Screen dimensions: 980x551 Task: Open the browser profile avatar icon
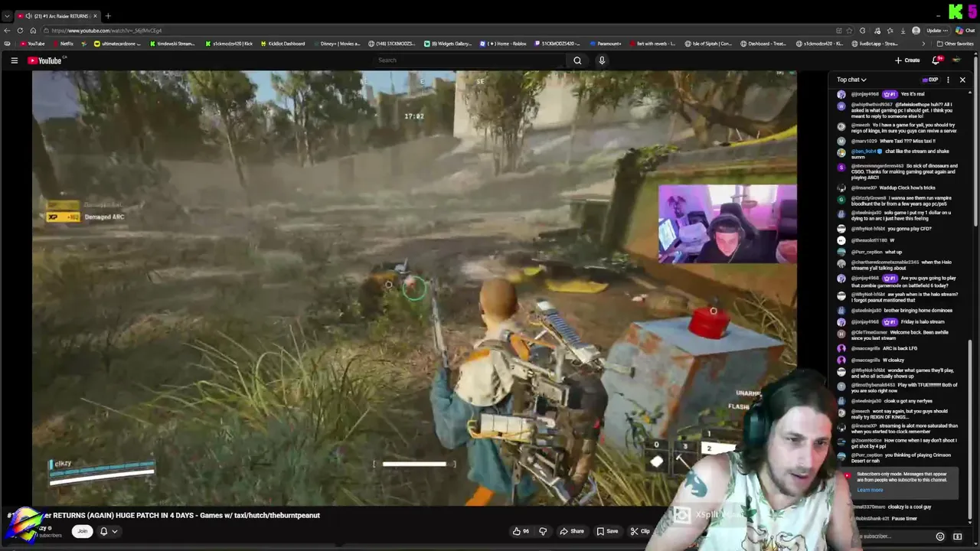(x=916, y=31)
